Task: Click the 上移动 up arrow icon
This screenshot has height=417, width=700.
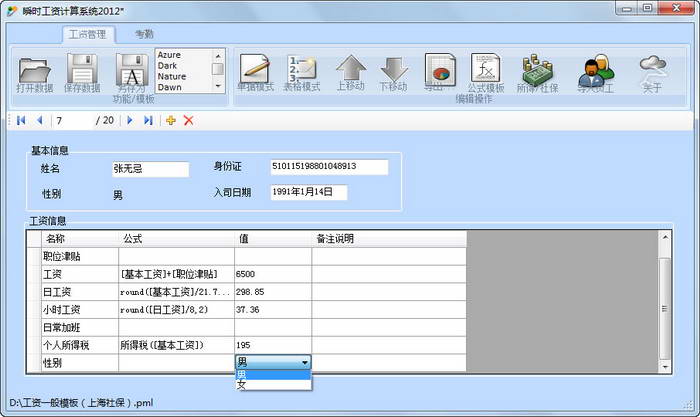Action: 351,73
